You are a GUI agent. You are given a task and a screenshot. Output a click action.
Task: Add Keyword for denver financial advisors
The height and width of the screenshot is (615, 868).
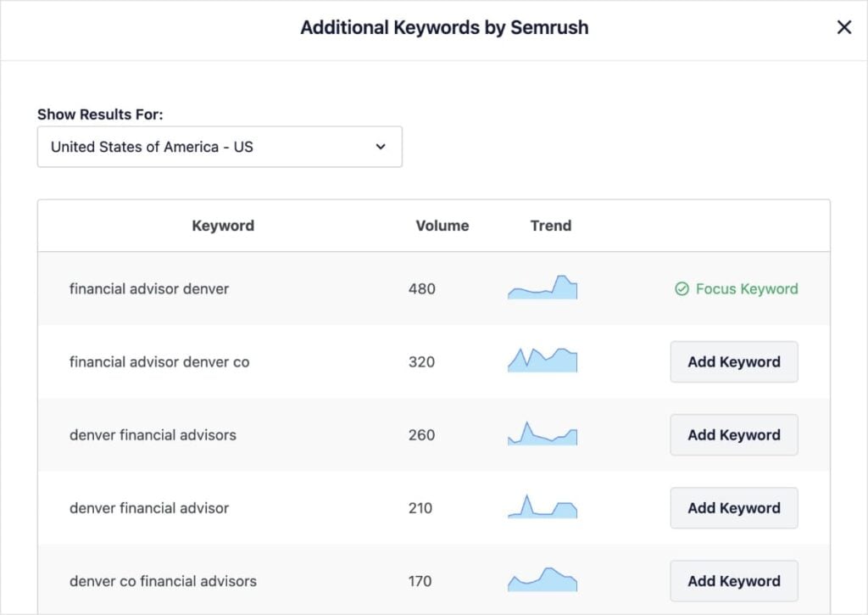pyautogui.click(x=733, y=434)
